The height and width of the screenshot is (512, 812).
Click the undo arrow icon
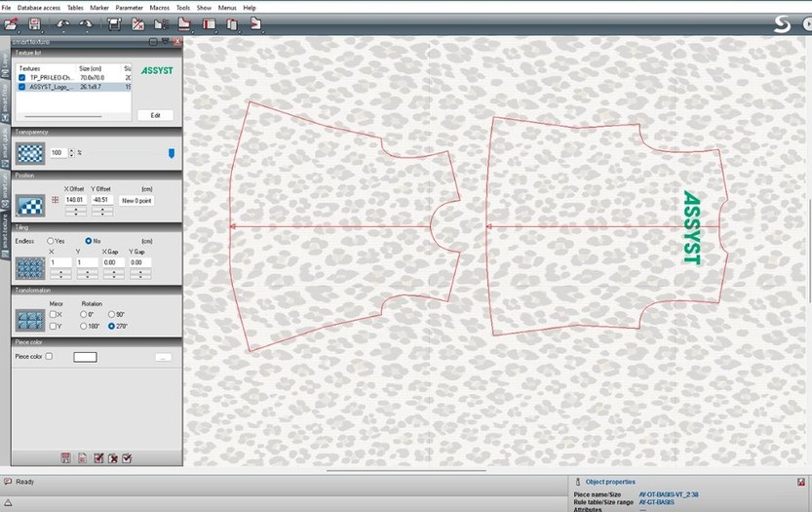[x=62, y=23]
